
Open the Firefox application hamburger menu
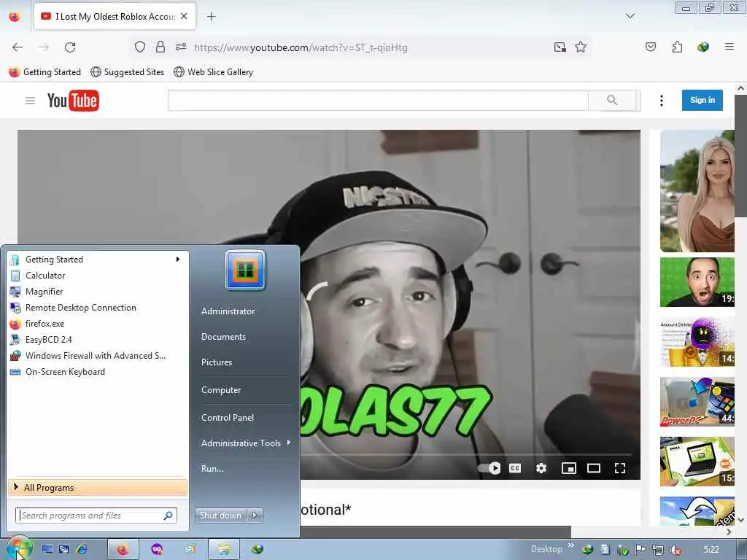729,47
